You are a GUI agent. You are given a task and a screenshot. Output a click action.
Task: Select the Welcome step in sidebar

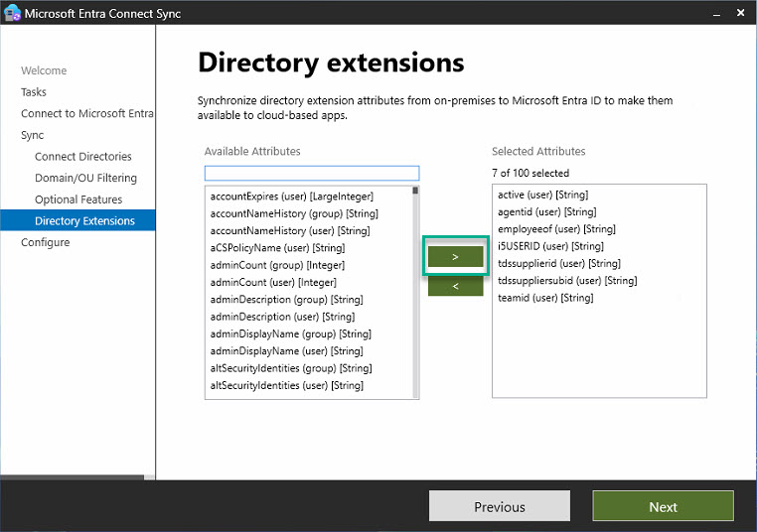tap(44, 70)
